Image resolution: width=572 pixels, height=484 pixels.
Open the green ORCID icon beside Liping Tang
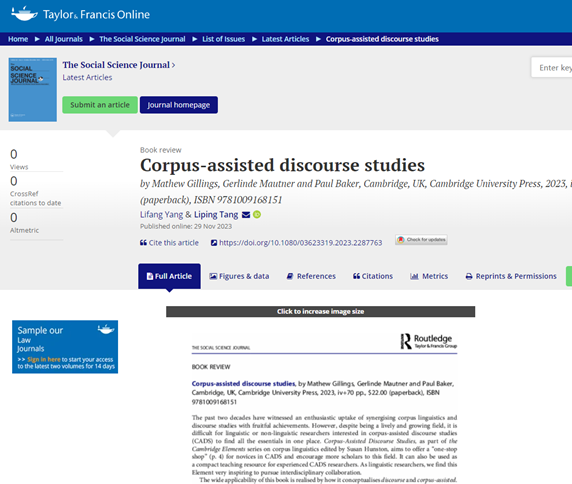(257, 215)
